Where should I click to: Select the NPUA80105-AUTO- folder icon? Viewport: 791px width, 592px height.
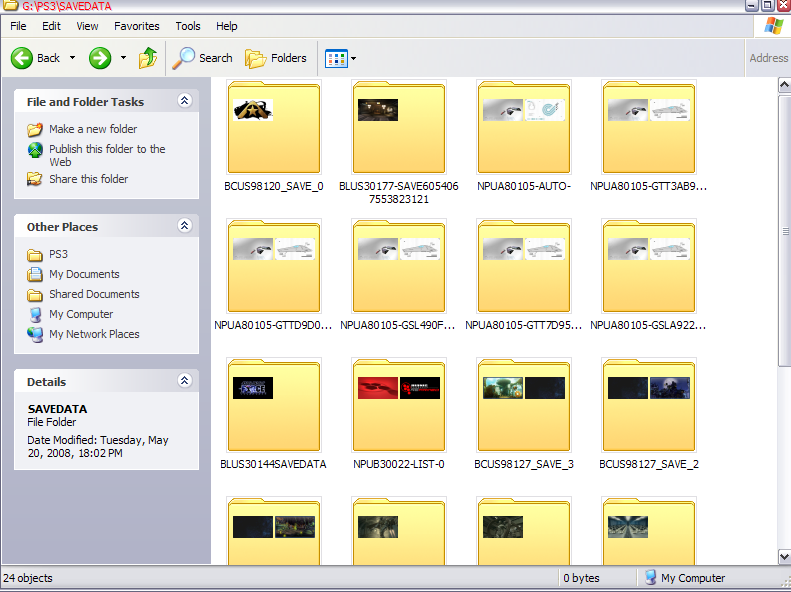pyautogui.click(x=524, y=127)
